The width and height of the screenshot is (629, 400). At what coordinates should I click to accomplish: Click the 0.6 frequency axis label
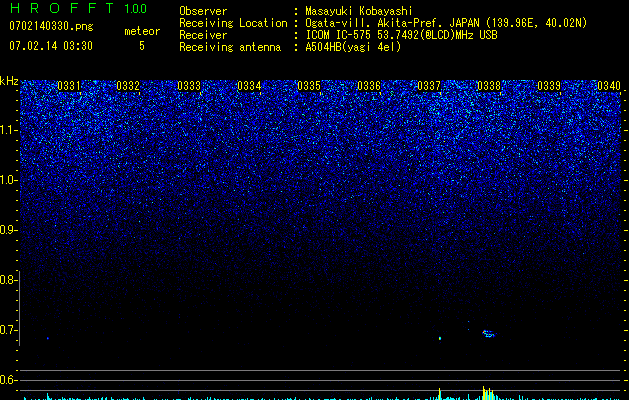8,380
